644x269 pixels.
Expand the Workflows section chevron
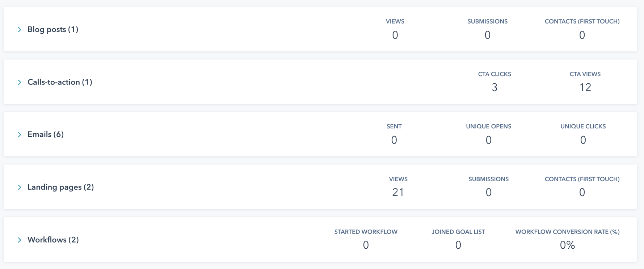[20, 240]
